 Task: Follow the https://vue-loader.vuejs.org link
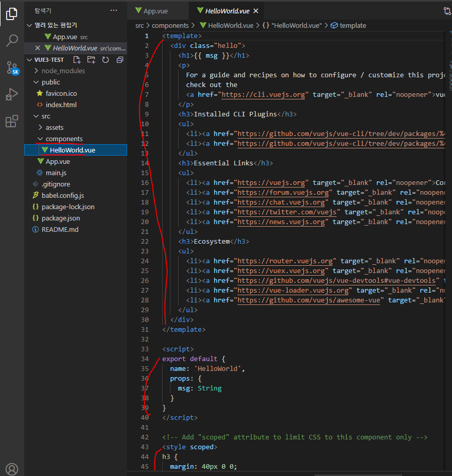click(293, 291)
